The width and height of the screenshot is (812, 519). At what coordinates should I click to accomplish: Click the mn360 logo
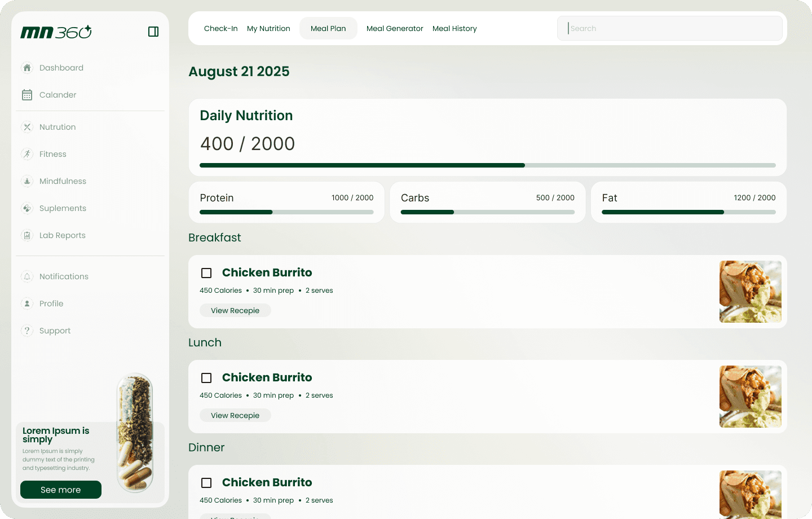tap(56, 32)
